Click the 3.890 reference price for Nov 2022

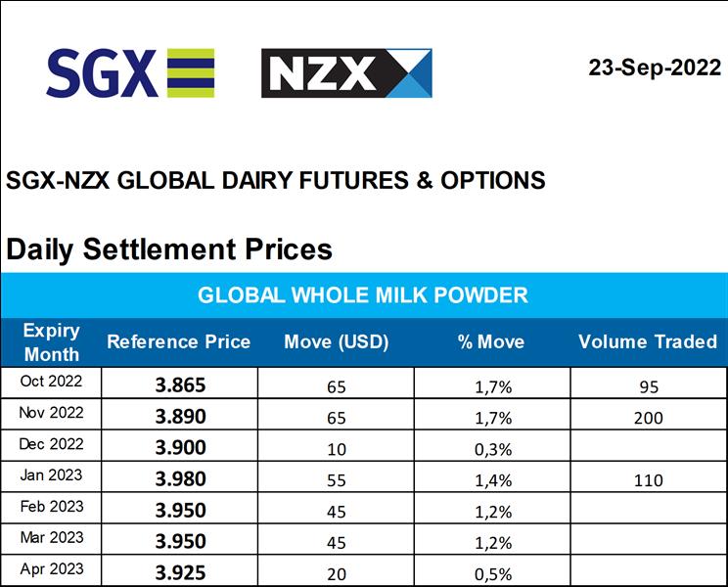click(x=180, y=417)
